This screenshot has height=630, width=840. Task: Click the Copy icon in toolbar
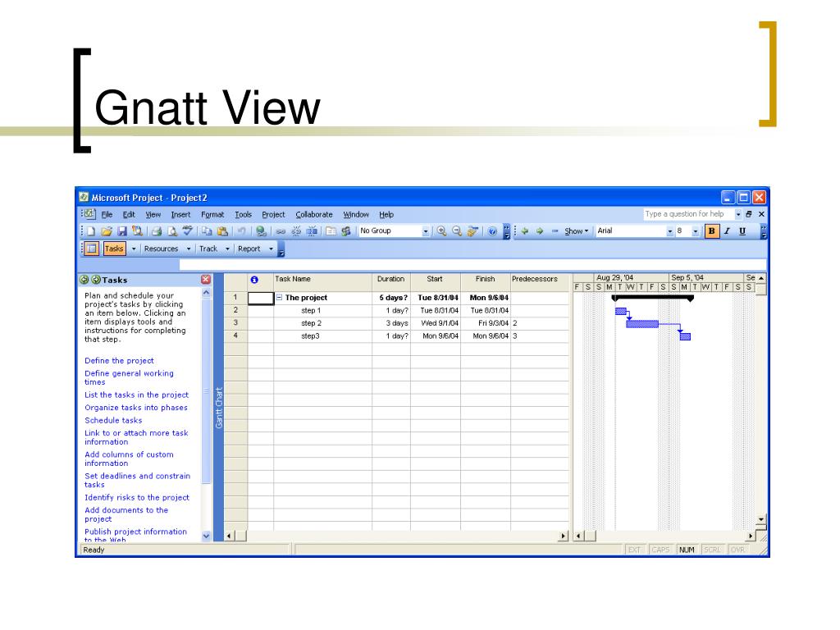coord(207,231)
